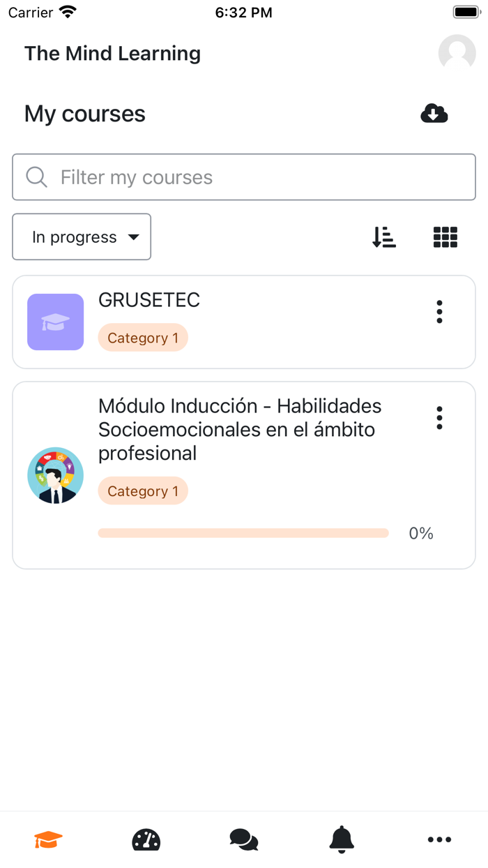This screenshot has height=868, width=488.
Task: Expand the In progress filter dropdown
Action: pos(82,237)
